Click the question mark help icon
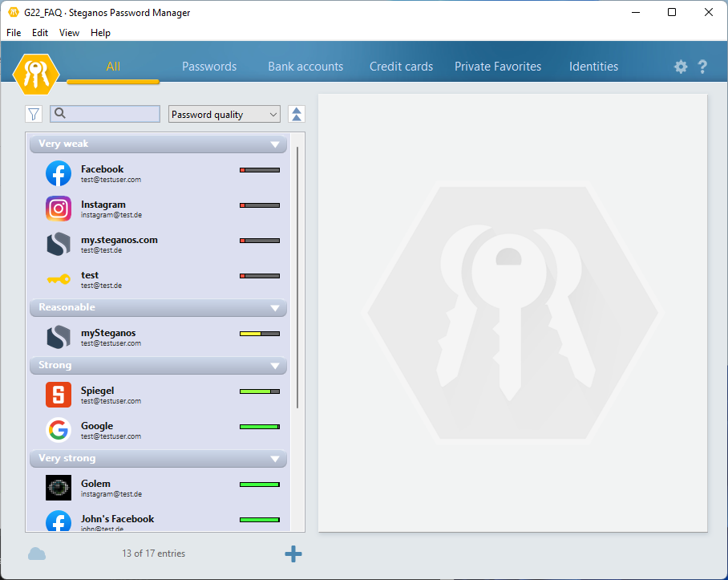 [x=702, y=67]
